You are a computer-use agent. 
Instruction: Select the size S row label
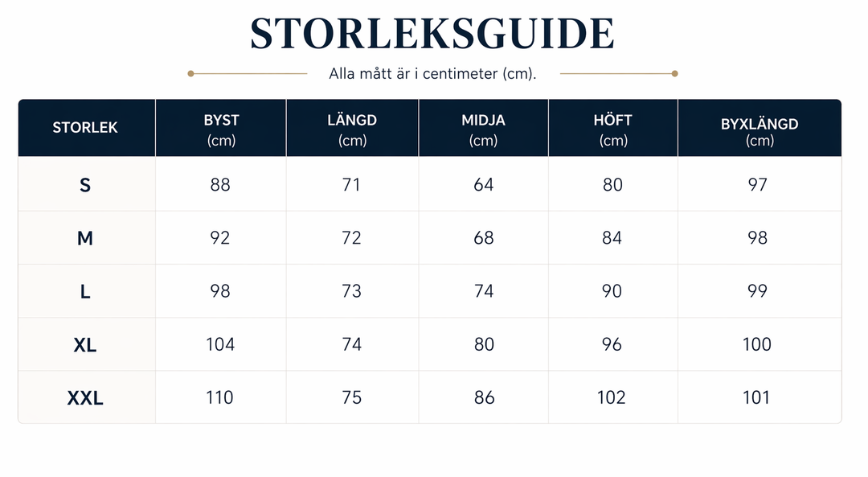(84, 184)
